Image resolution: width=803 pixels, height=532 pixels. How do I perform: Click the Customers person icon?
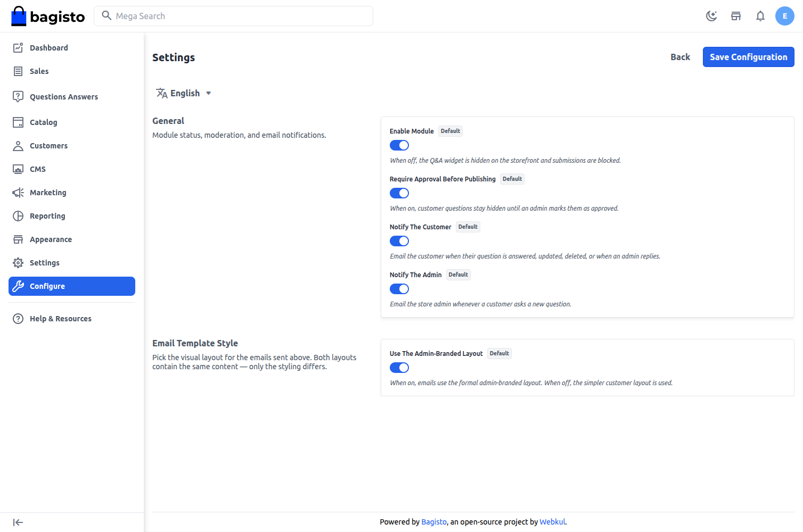pos(18,146)
